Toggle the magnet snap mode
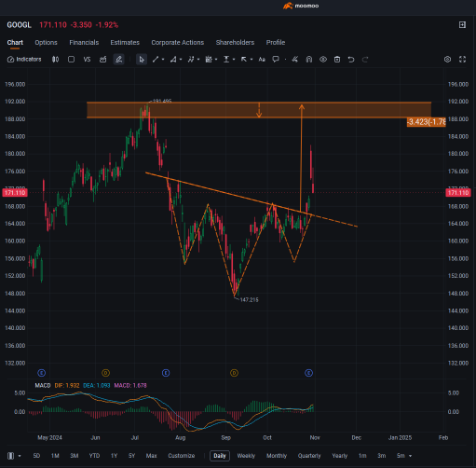The image size is (476, 468). pyautogui.click(x=309, y=60)
